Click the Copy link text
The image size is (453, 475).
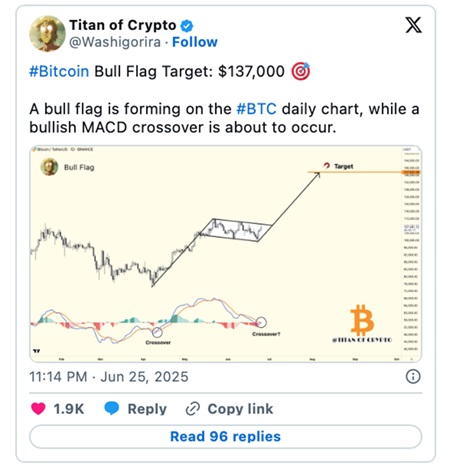240,409
